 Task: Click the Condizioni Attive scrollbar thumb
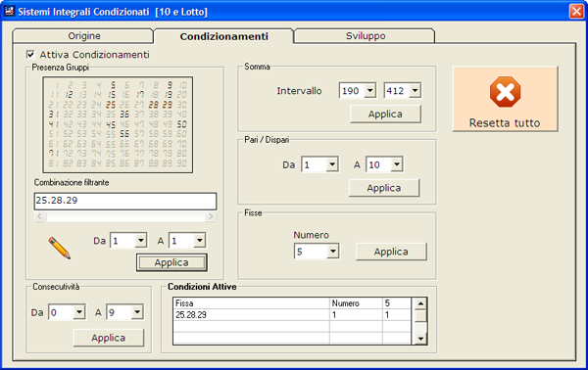[x=420, y=316]
